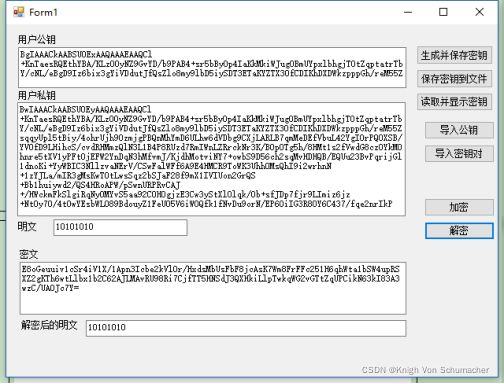Click into the 明文 plaintext input field
This screenshot has height=384, width=504.
pos(120,227)
